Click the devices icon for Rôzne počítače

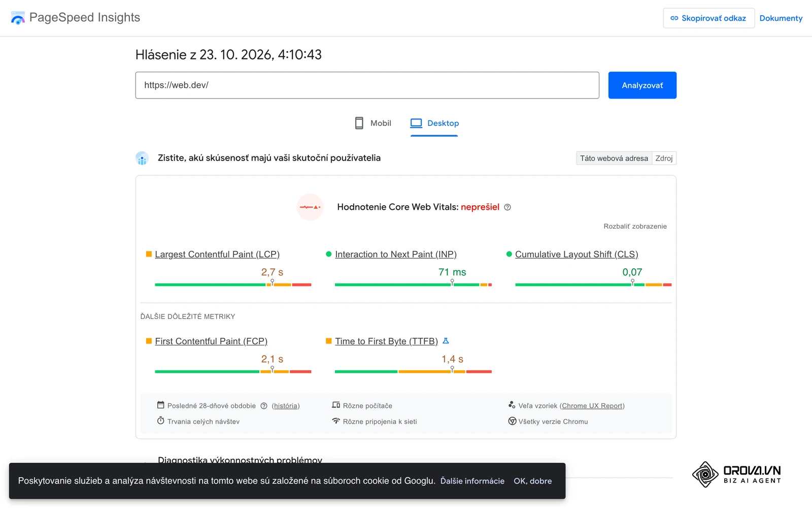tap(336, 405)
